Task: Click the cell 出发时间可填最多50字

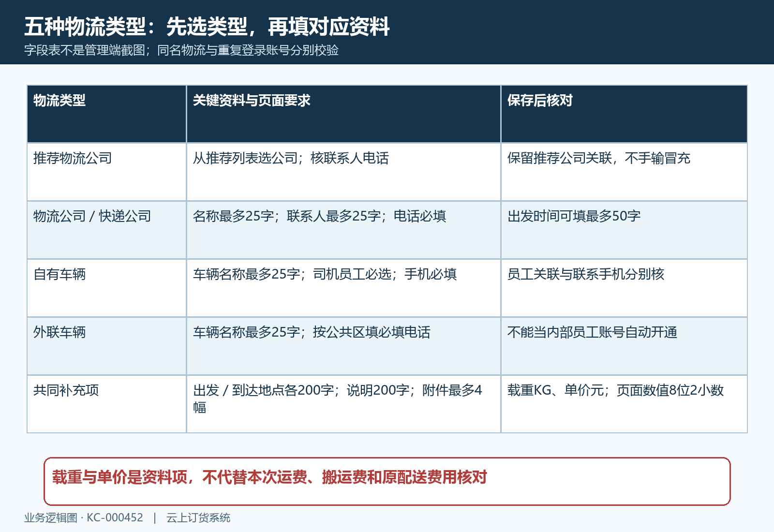Action: tap(624, 230)
